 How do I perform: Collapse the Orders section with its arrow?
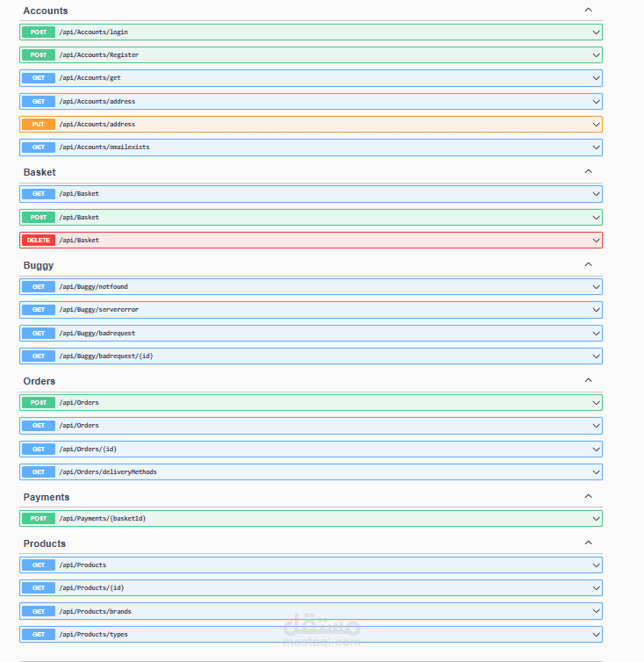589,380
